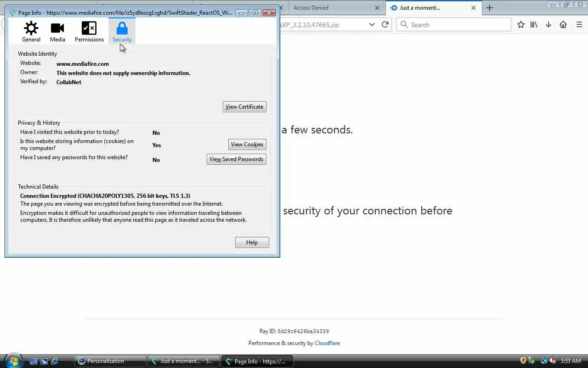Click the Help button in Page Info
This screenshot has height=368, width=588.
[x=252, y=242]
